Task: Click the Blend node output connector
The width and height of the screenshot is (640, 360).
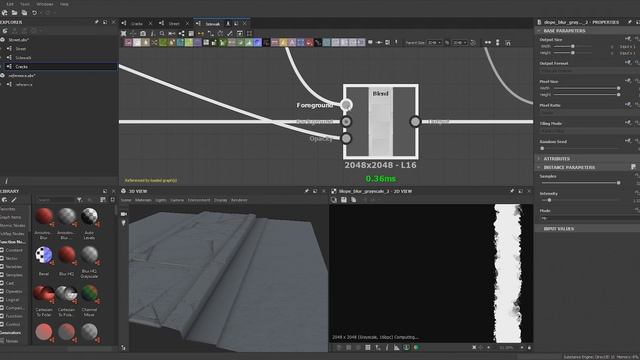Action: pyautogui.click(x=415, y=122)
